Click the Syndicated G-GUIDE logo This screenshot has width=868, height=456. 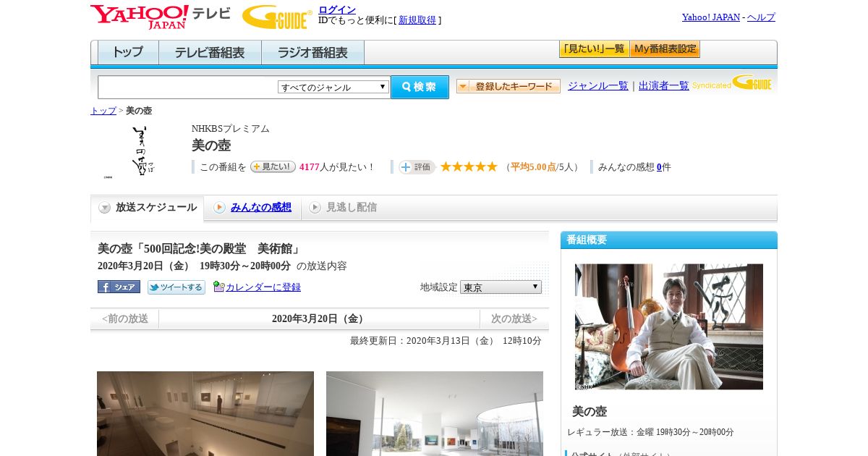732,83
